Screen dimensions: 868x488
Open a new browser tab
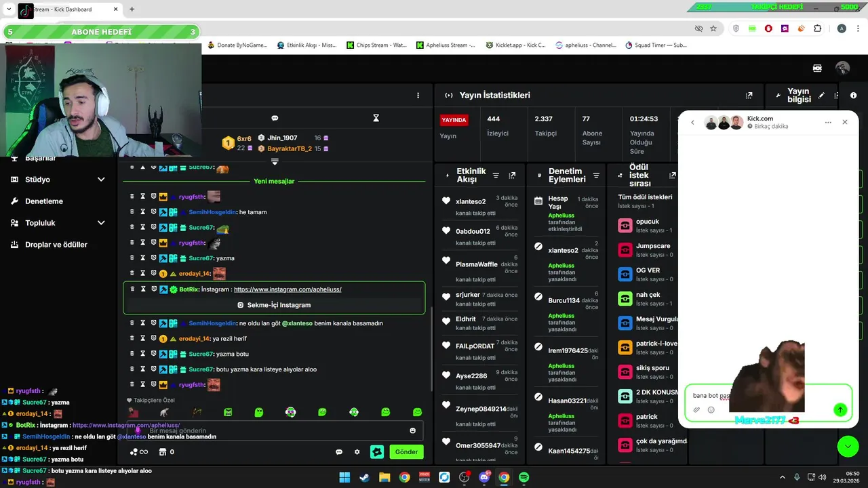[x=132, y=9]
